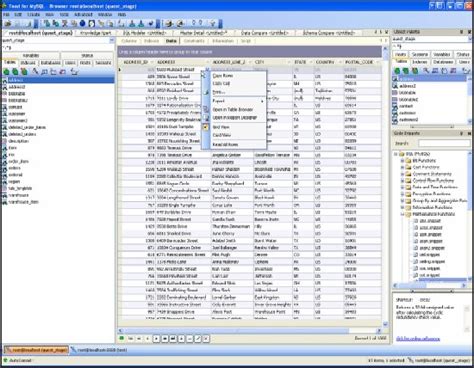The height and width of the screenshot is (368, 474).
Task: Switch to the Master Detail <Untitled> tab
Action: (x=203, y=33)
